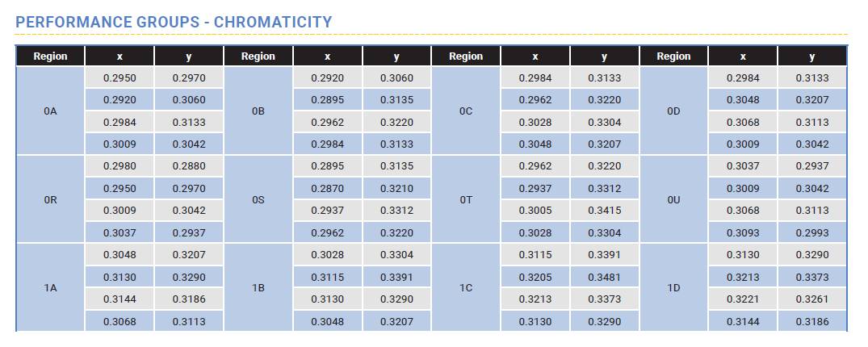The height and width of the screenshot is (347, 868).
Task: Select the 0A region cell
Action: point(50,111)
